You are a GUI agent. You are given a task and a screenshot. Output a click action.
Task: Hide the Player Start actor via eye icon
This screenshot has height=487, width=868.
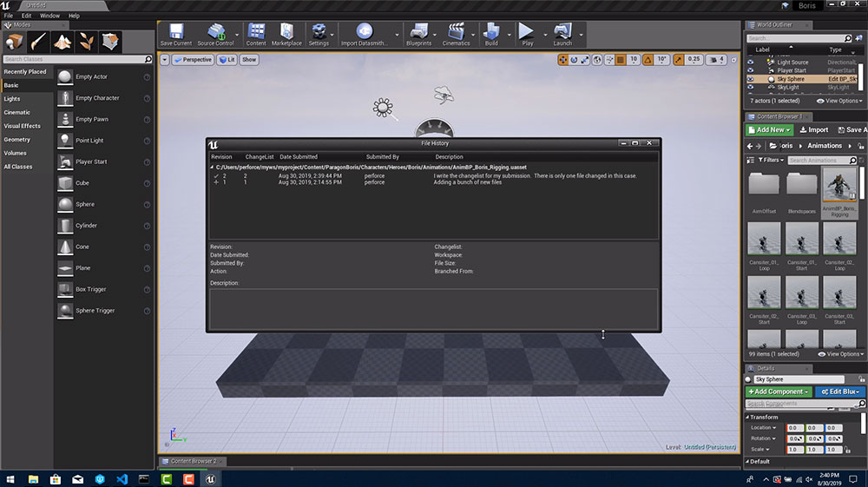[x=752, y=70]
